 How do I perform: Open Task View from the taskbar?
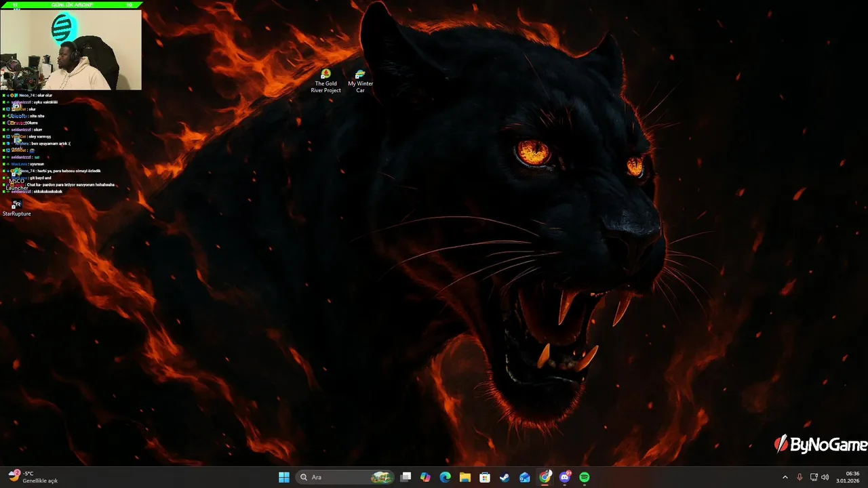point(406,477)
